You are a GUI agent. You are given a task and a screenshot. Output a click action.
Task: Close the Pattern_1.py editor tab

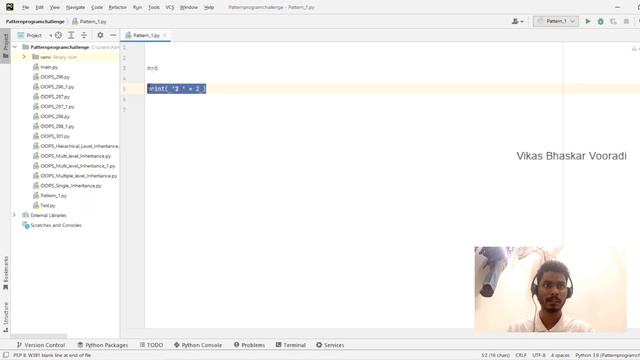(165, 36)
